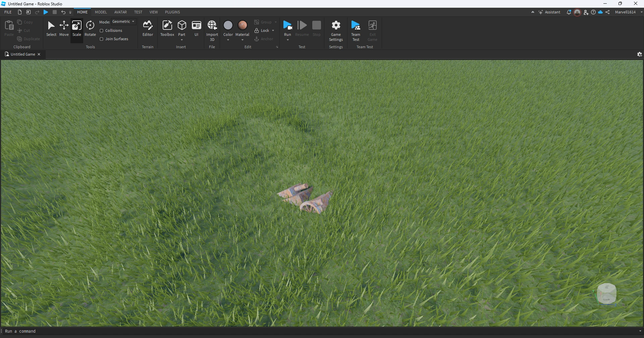
Task: Enable the Collisions checkbox
Action: point(102,30)
